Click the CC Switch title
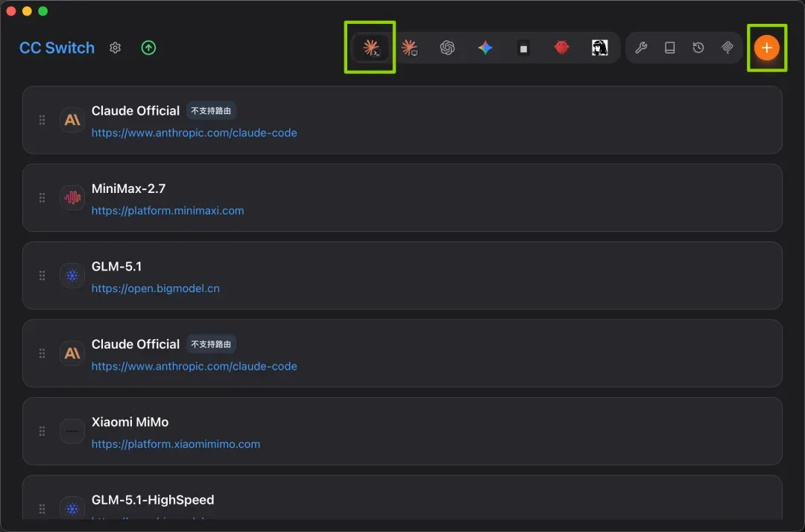This screenshot has height=532, width=805. coord(57,48)
